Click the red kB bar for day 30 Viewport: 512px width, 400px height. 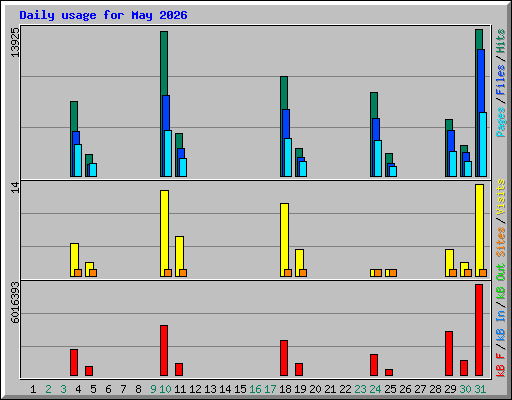[464, 368]
